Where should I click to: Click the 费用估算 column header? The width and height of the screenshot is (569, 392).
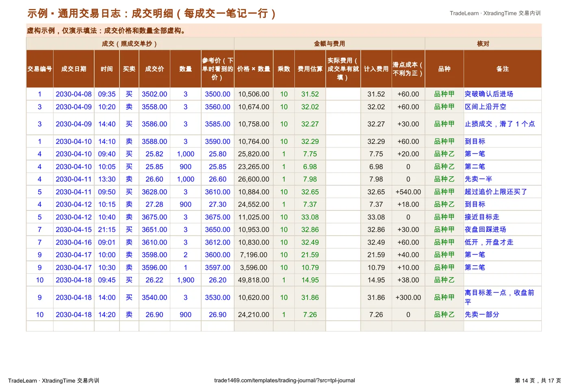[310, 69]
